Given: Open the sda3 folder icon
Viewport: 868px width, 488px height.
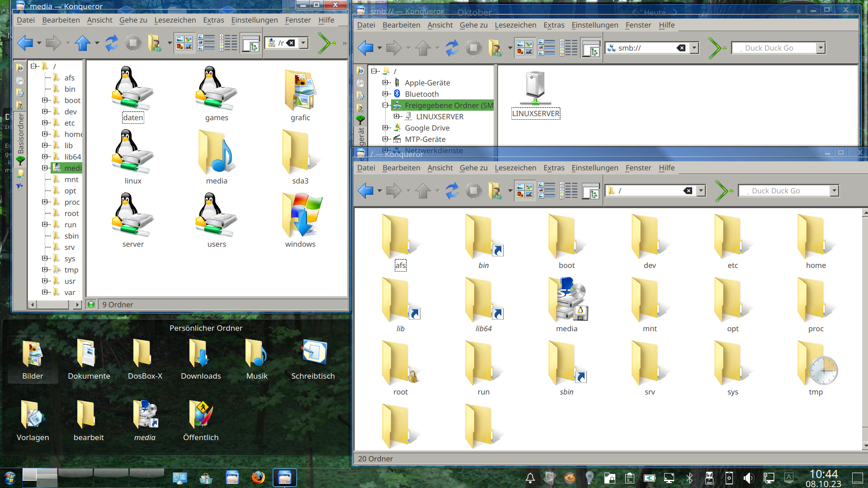Looking at the screenshot, I should [x=300, y=158].
